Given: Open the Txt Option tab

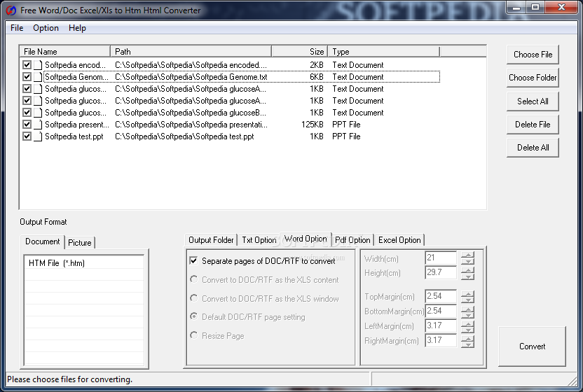Looking at the screenshot, I should [x=259, y=240].
